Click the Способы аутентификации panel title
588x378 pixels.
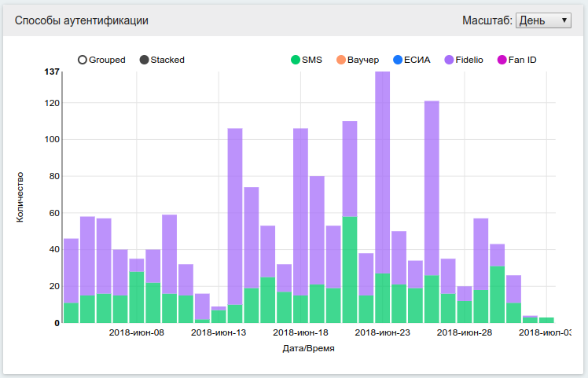[82, 20]
